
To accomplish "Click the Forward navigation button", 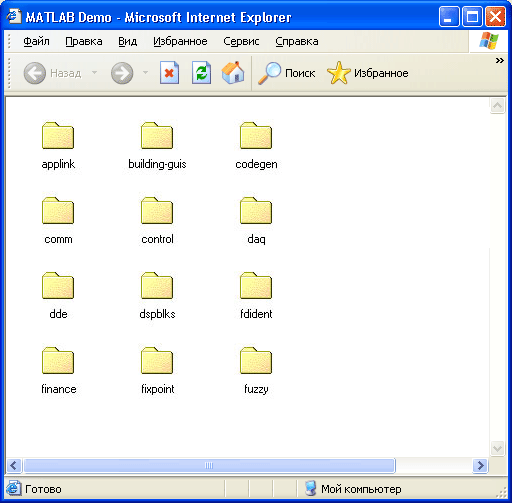I will pyautogui.click(x=122, y=73).
